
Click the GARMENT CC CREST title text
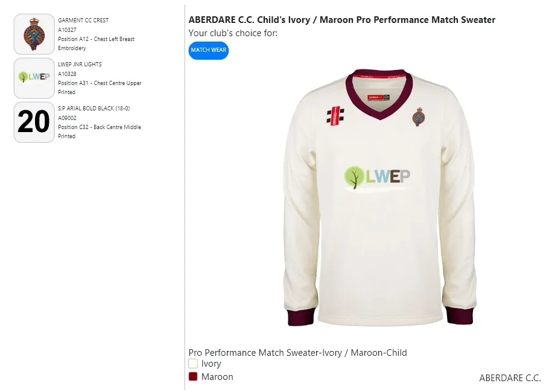pyautogui.click(x=83, y=21)
